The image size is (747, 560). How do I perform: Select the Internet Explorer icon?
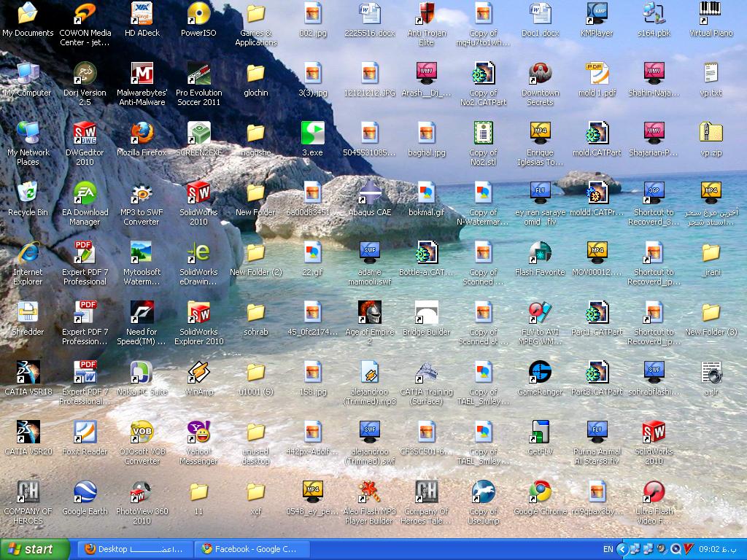point(28,253)
